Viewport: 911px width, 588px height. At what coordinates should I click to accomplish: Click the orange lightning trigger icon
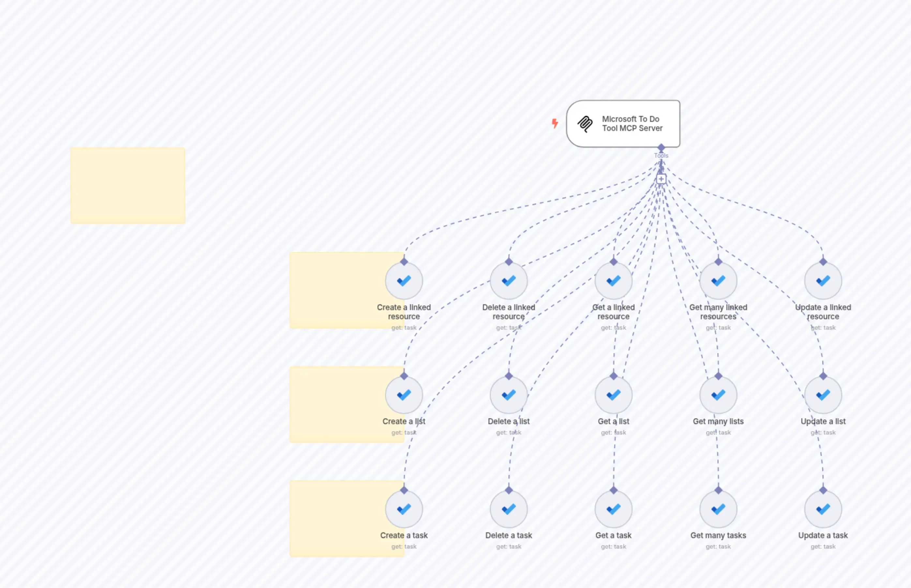point(555,123)
